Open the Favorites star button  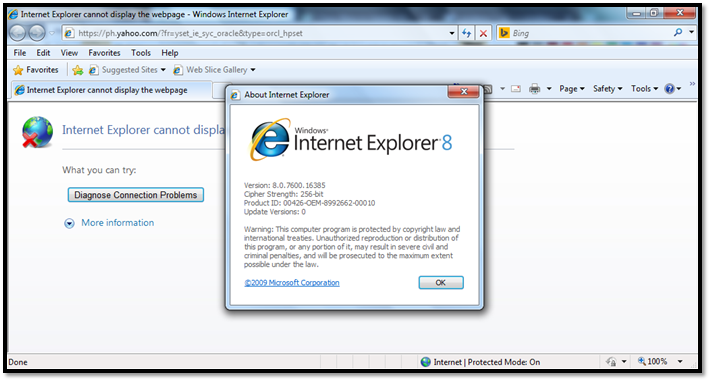(36, 70)
